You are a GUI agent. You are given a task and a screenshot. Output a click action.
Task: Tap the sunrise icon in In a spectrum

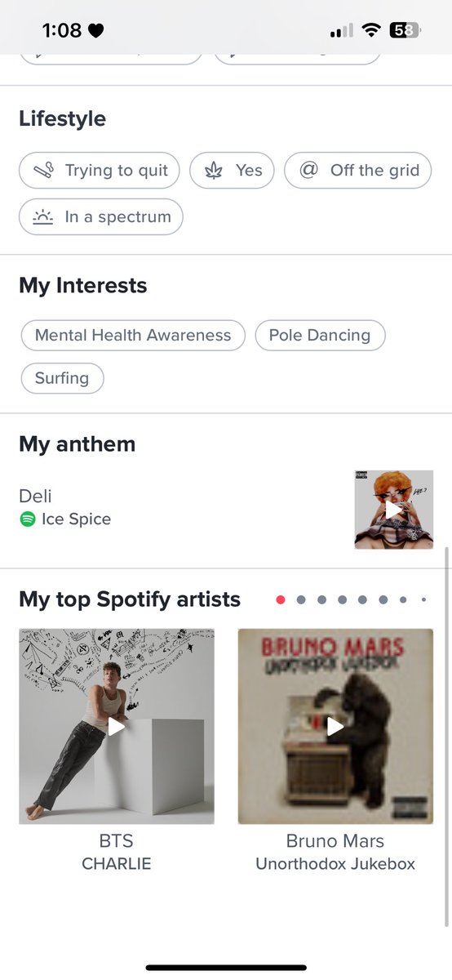(42, 217)
